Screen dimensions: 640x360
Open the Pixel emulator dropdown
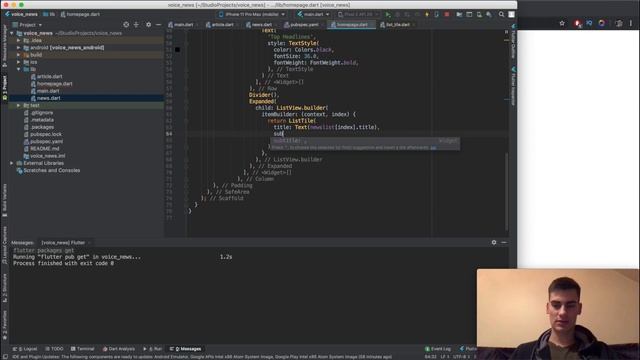click(x=358, y=14)
